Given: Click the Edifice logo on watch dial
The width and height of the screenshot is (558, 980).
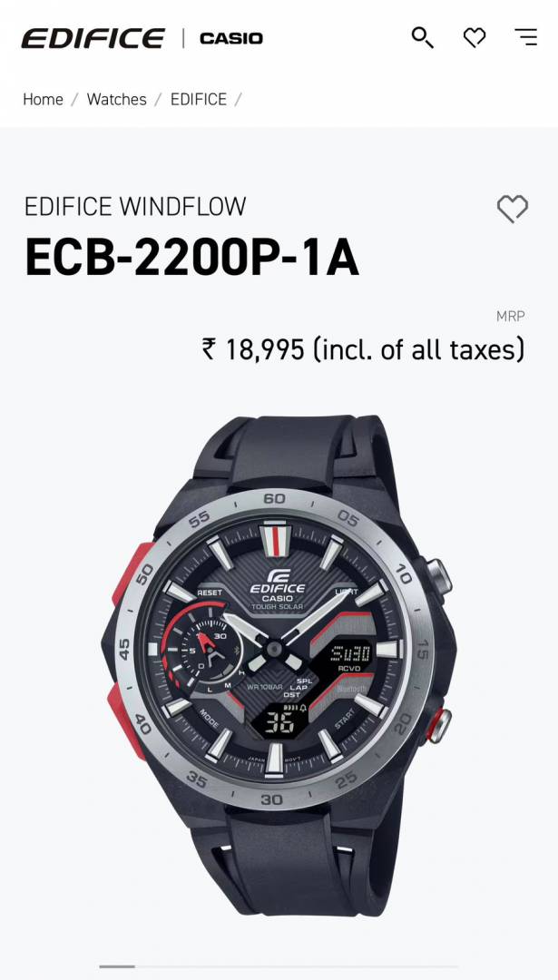Looking at the screenshot, I should (x=278, y=583).
